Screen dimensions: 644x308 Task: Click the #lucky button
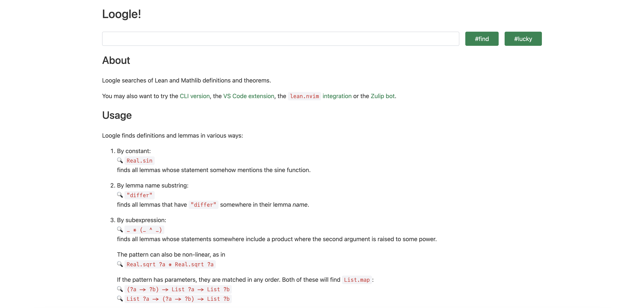coord(523,39)
